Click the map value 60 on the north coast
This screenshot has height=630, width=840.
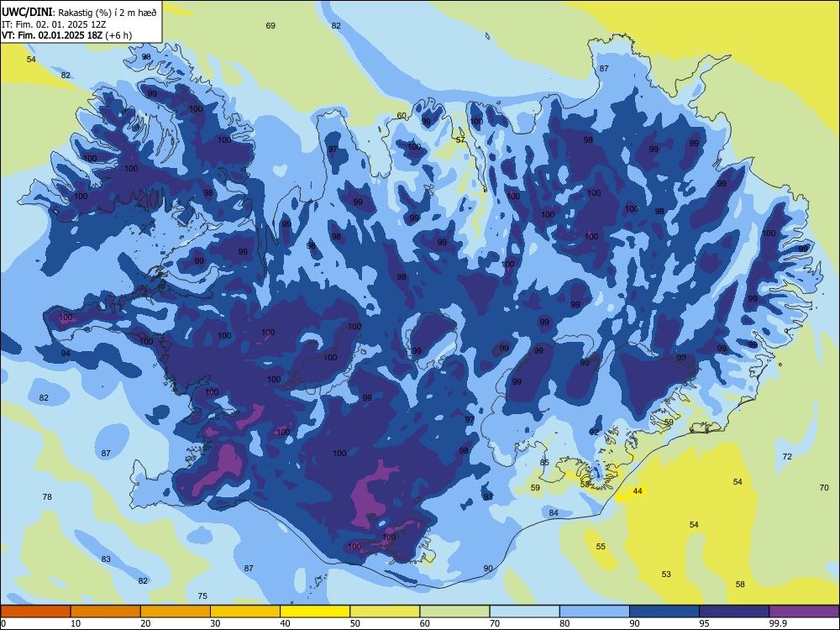click(402, 116)
